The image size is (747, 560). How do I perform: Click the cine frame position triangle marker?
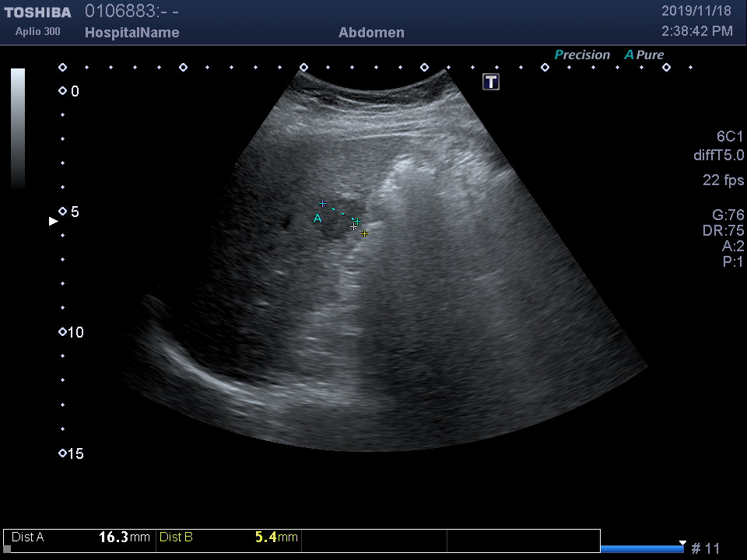(x=682, y=543)
